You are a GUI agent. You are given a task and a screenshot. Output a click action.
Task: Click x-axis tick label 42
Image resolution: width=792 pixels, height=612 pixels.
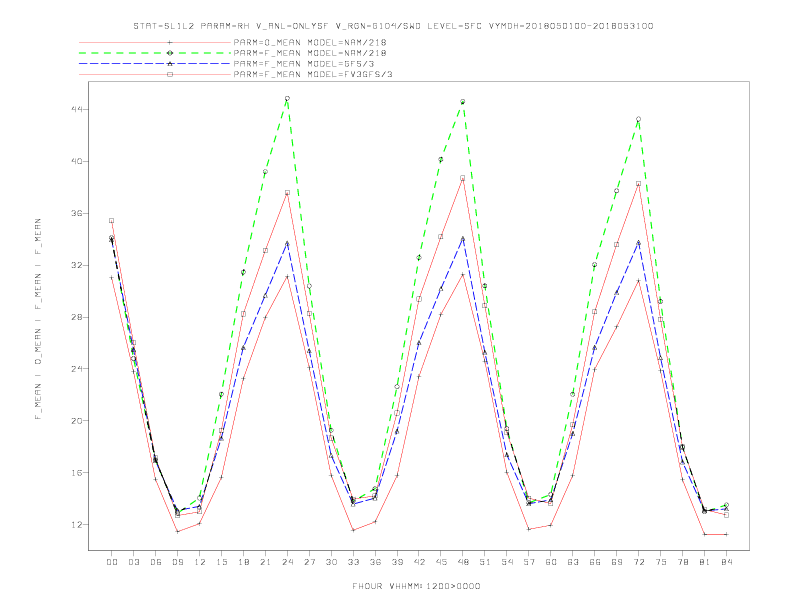pyautogui.click(x=419, y=562)
